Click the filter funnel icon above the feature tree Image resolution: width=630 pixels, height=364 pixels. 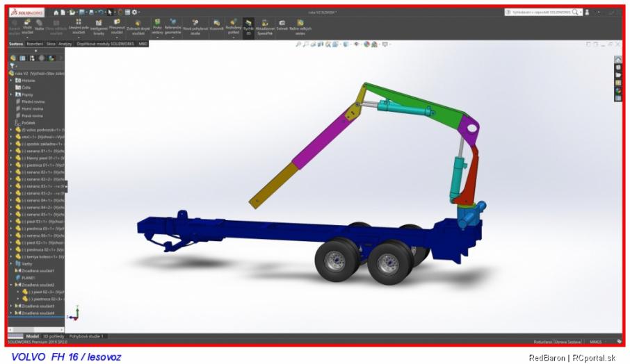(13, 66)
